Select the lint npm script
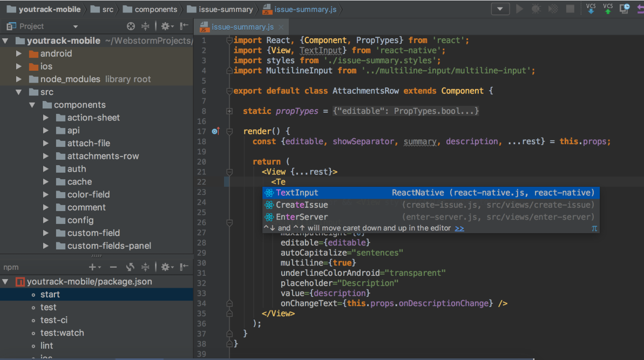The image size is (644, 360). (46, 345)
